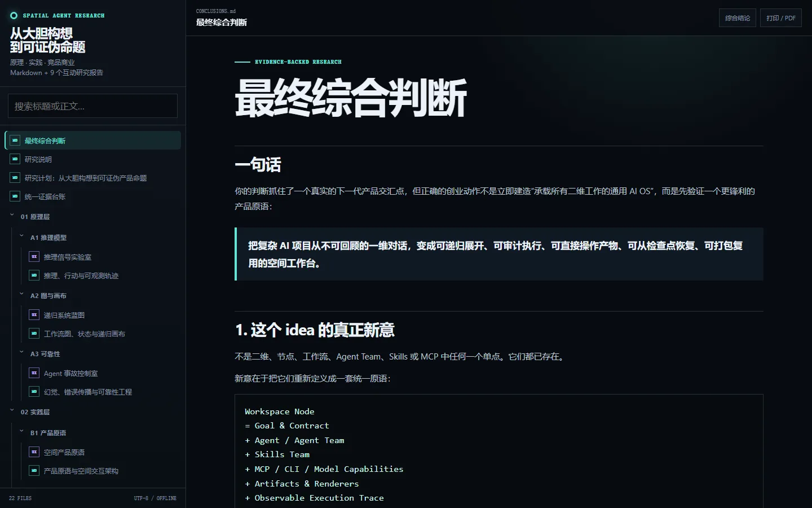This screenshot has width=812, height=508.
Task: Click the 22 FILES status text
Action: pyautogui.click(x=20, y=498)
